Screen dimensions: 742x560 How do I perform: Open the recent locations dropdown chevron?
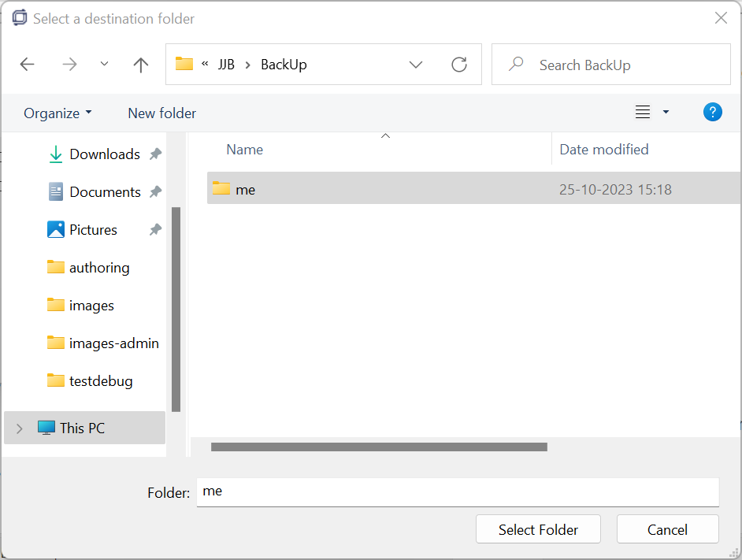click(x=104, y=64)
